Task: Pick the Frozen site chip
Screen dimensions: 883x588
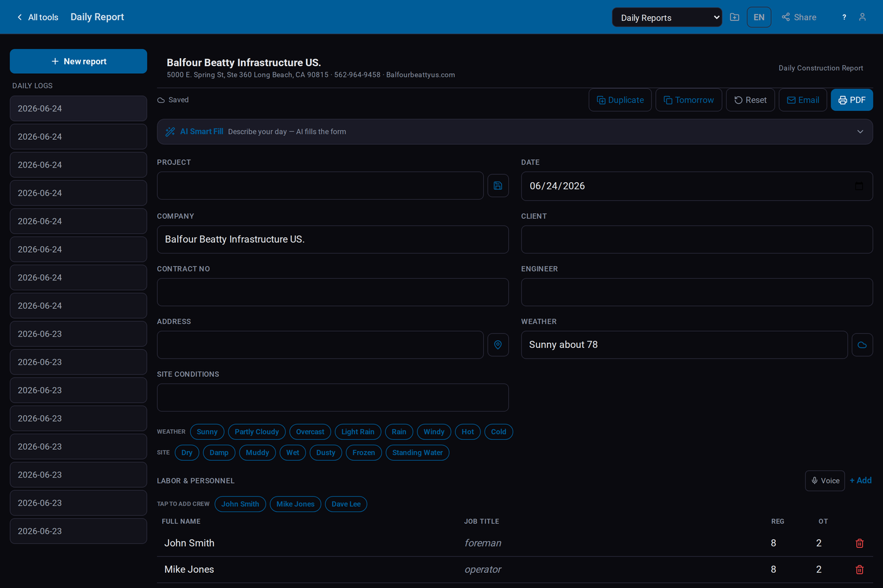Action: click(363, 453)
